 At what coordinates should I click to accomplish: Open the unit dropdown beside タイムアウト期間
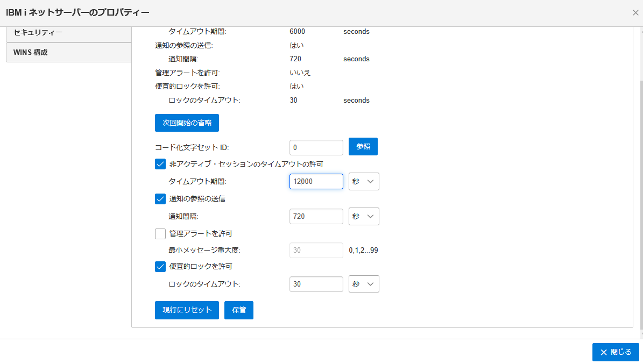coord(364,182)
